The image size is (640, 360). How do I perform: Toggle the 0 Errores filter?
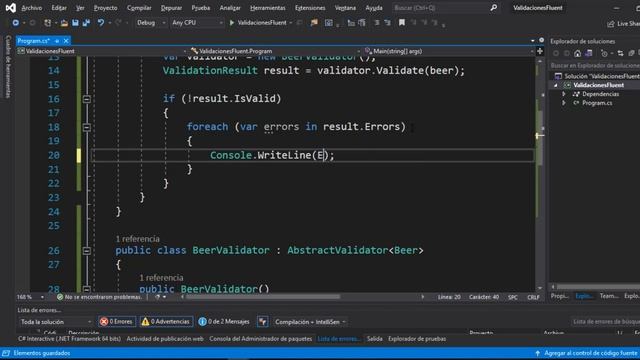click(117, 322)
